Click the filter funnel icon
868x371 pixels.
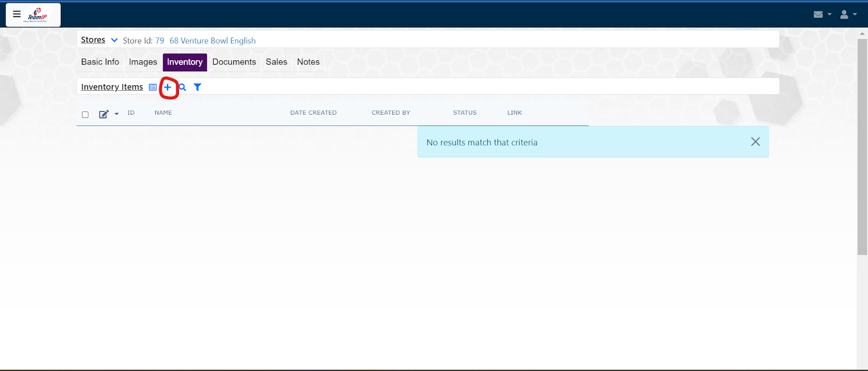tap(197, 87)
